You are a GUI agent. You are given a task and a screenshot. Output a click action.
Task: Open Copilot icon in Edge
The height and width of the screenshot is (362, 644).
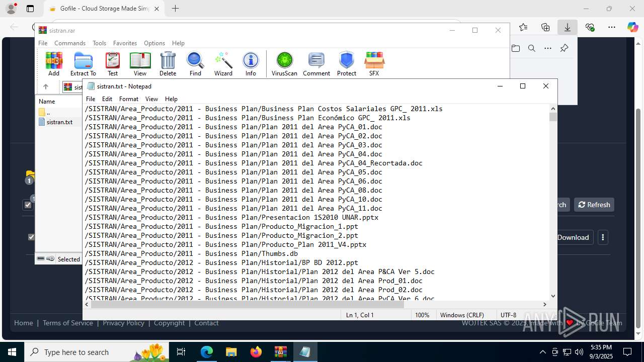(x=632, y=27)
